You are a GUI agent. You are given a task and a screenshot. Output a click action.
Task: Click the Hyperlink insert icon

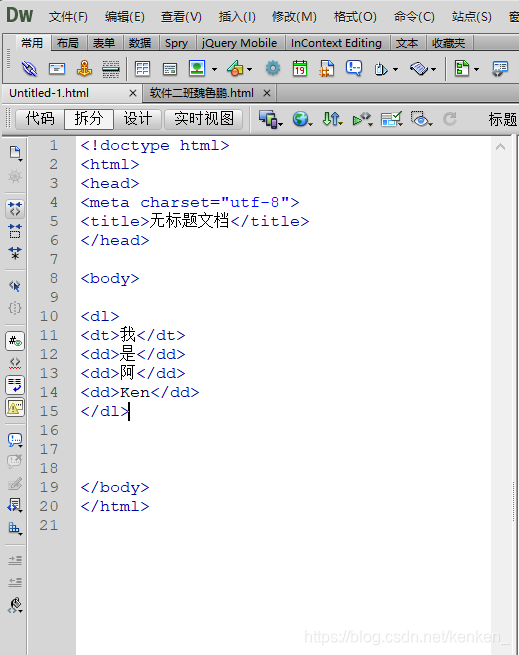[29, 69]
